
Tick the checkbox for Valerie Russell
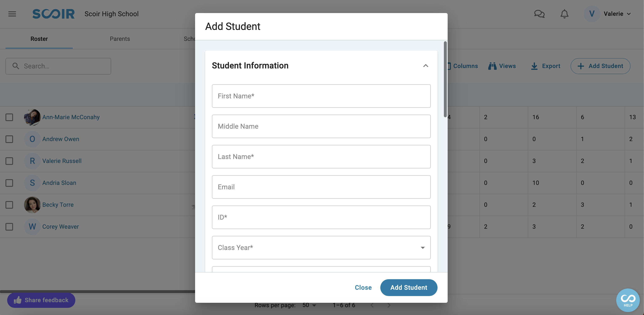click(9, 161)
